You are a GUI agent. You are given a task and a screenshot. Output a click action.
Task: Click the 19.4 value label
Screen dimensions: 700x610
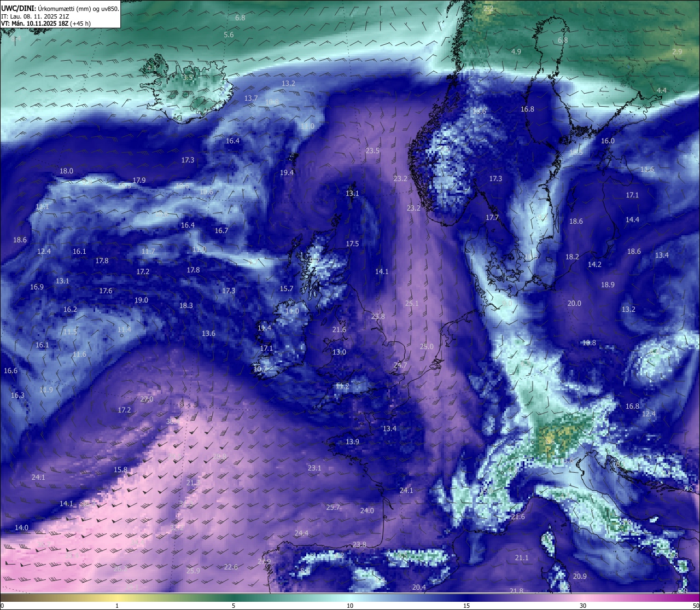pos(287,172)
